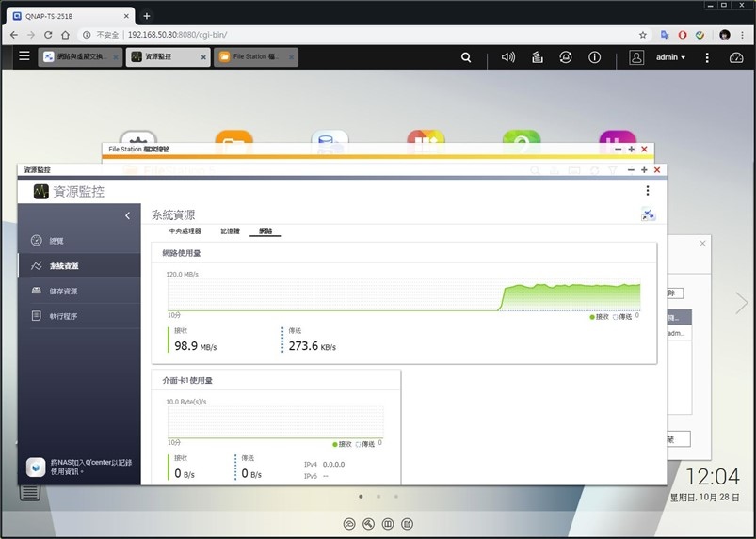This screenshot has height=539, width=756.
Task: Toggle the 接收 legend in network usage chart
Action: 600,317
